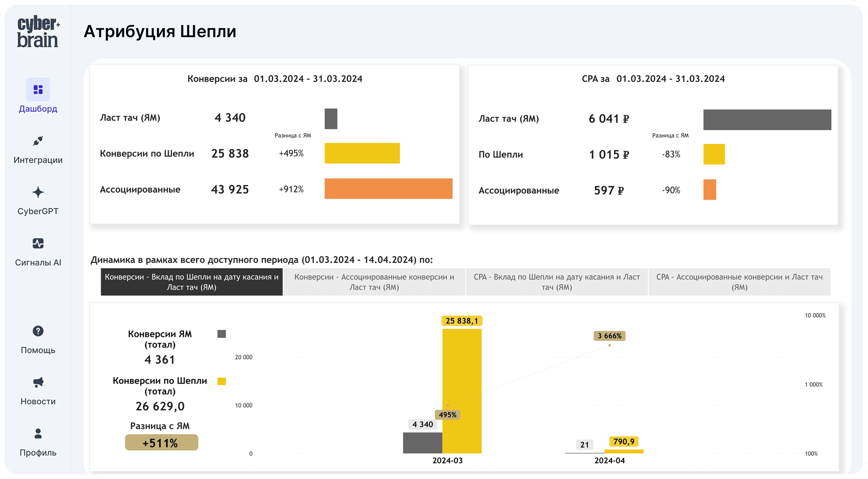Click the Дашборд sidebar label

click(38, 108)
